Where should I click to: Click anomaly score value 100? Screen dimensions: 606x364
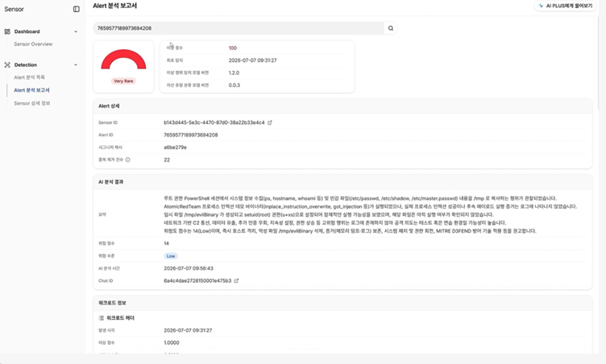click(x=233, y=48)
